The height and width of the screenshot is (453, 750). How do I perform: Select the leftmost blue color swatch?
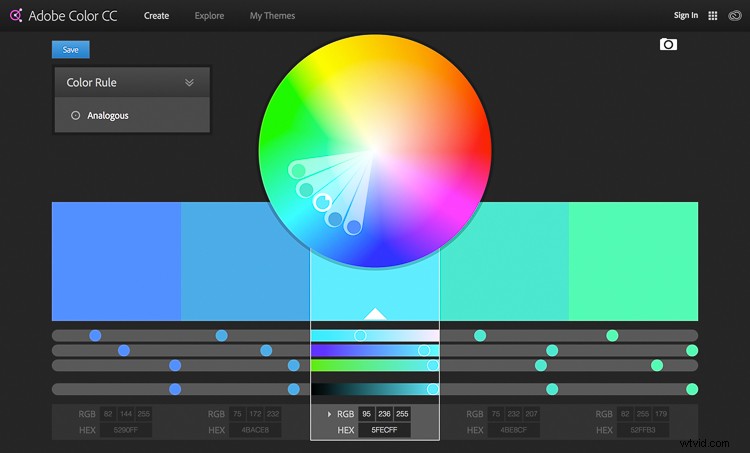(x=116, y=260)
